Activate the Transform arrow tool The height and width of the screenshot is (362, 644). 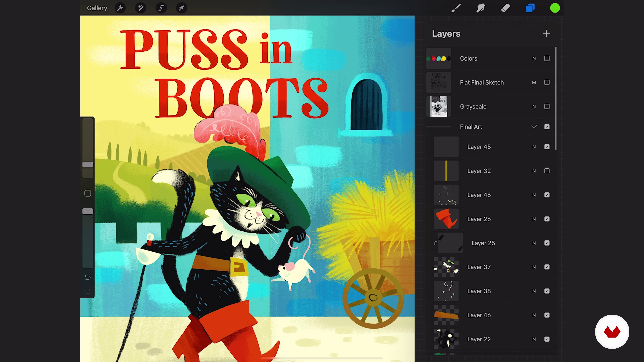pyautogui.click(x=182, y=8)
